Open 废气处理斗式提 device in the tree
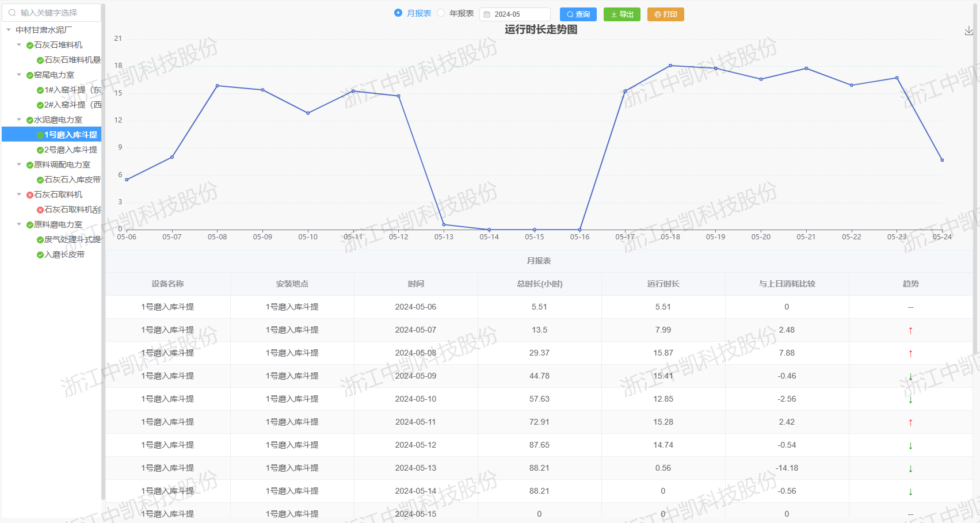The image size is (980, 523). [x=72, y=239]
